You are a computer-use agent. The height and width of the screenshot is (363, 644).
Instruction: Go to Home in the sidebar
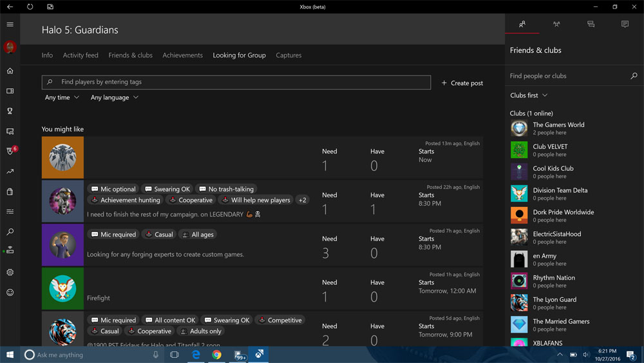[10, 71]
